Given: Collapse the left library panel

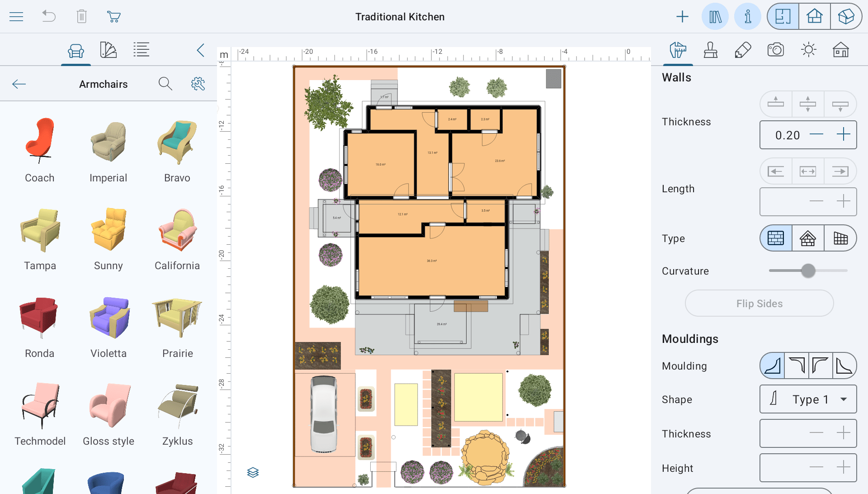Looking at the screenshot, I should click(201, 50).
